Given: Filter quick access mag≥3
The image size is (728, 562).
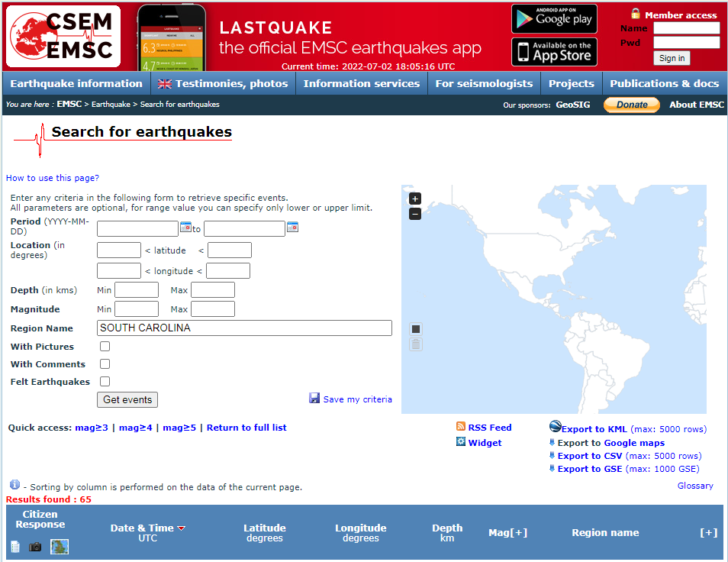Looking at the screenshot, I should pyautogui.click(x=92, y=428).
